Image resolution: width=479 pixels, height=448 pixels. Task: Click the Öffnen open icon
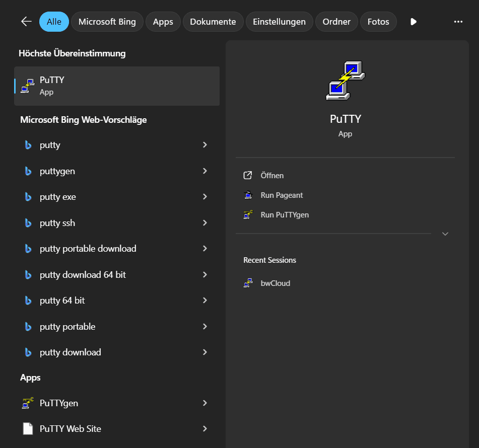tap(248, 175)
